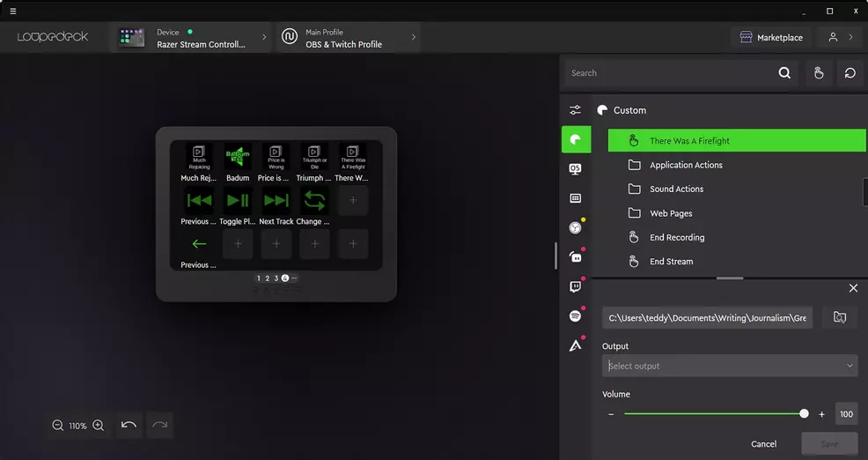This screenshot has width=868, height=460.
Task: Switch to device page 1
Action: 259,278
